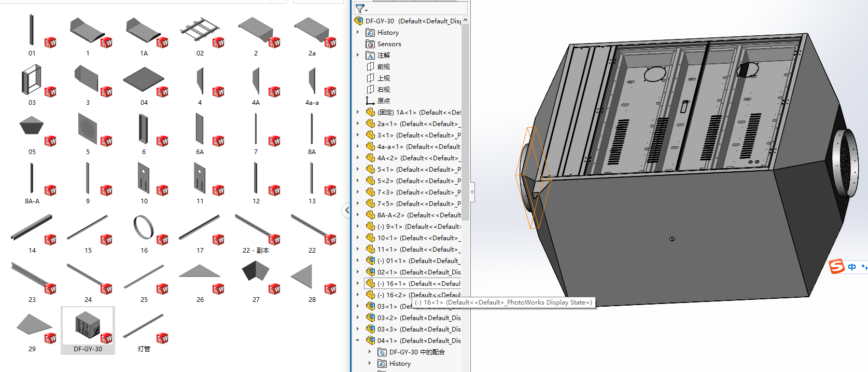Select the 8A-A<2> part in tree
The width and height of the screenshot is (868, 372).
[x=418, y=215]
